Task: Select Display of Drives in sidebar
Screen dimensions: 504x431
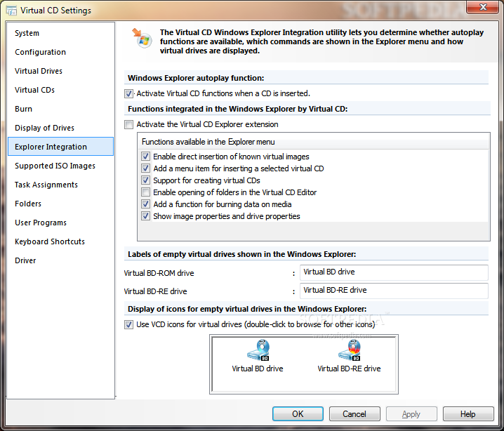Action: [x=61, y=128]
